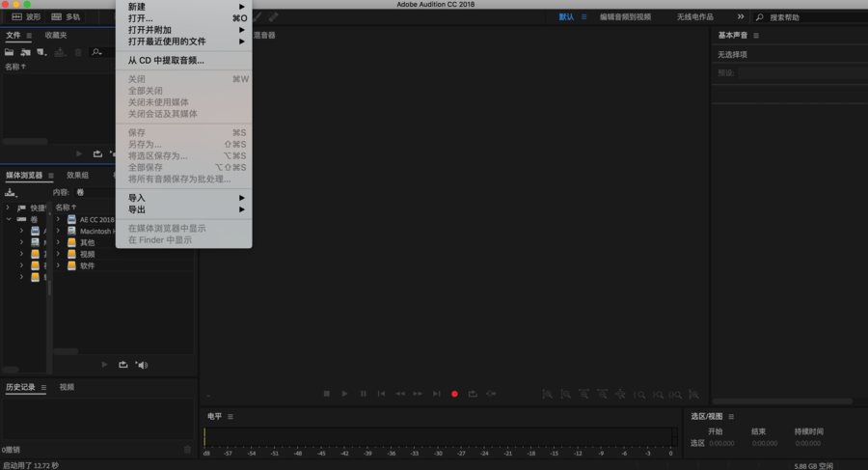Viewport: 868px width, 470px height.
Task: Click the Rewind transport button
Action: point(399,394)
